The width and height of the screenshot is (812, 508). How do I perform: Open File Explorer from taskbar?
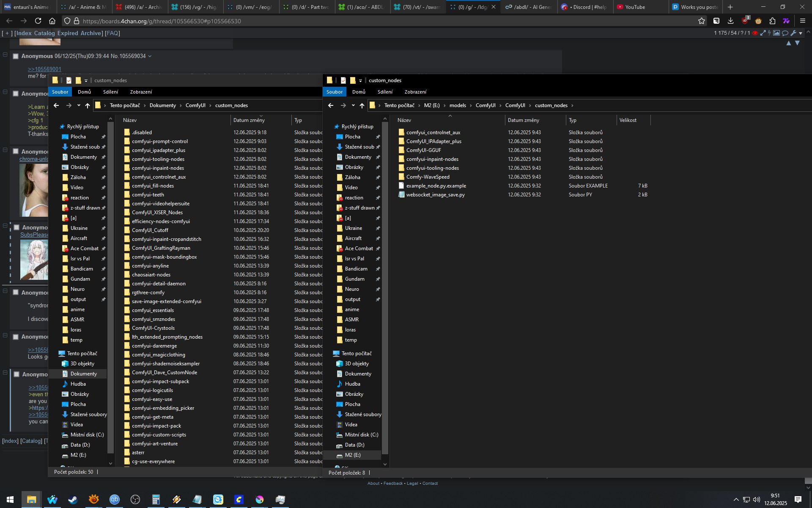pyautogui.click(x=31, y=500)
